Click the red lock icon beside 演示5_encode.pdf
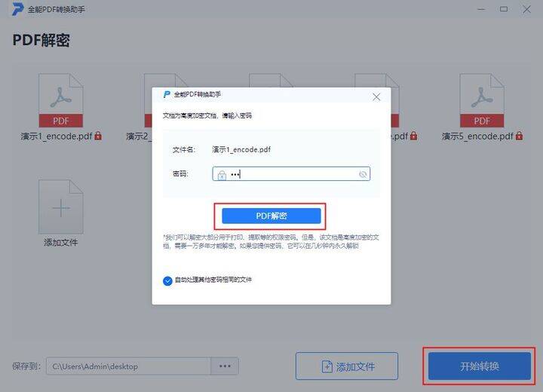This screenshot has width=543, height=392. 519,136
